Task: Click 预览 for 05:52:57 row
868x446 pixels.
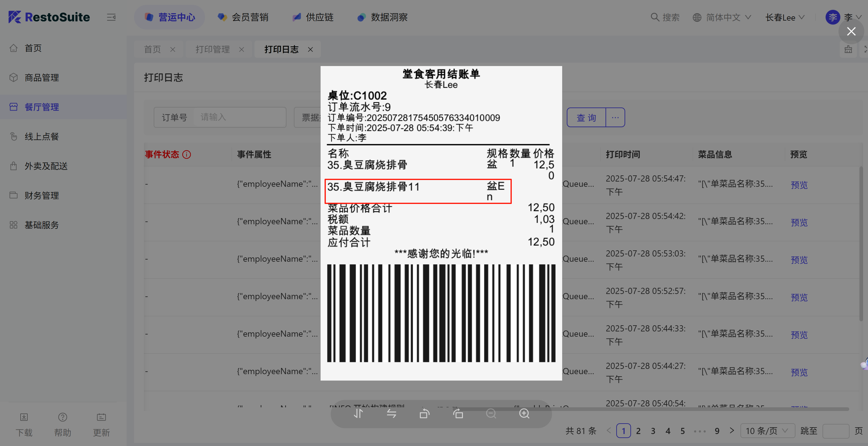Action: point(799,297)
